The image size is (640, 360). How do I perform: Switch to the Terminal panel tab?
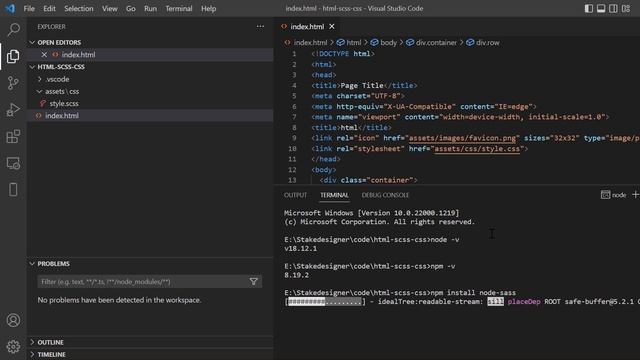pos(334,195)
